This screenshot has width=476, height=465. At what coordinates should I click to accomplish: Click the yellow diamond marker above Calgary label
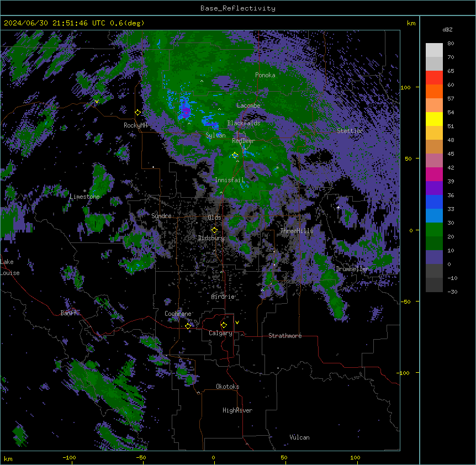(224, 325)
